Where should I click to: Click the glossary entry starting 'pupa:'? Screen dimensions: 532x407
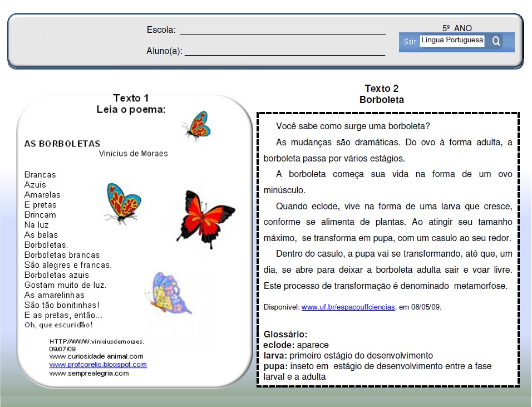tap(377, 371)
